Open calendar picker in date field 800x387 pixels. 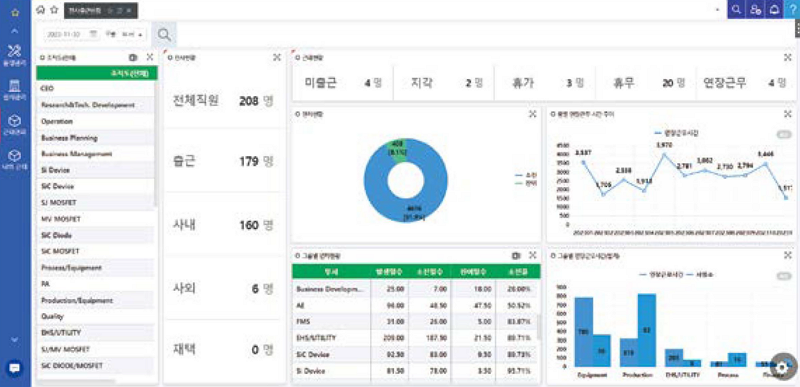[93, 34]
